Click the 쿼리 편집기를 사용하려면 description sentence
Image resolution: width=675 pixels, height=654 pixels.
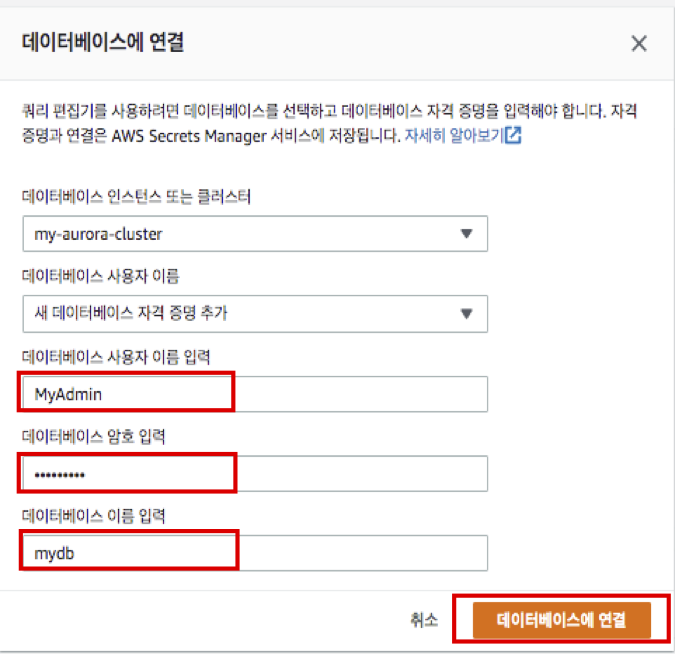pyautogui.click(x=150, y=112)
